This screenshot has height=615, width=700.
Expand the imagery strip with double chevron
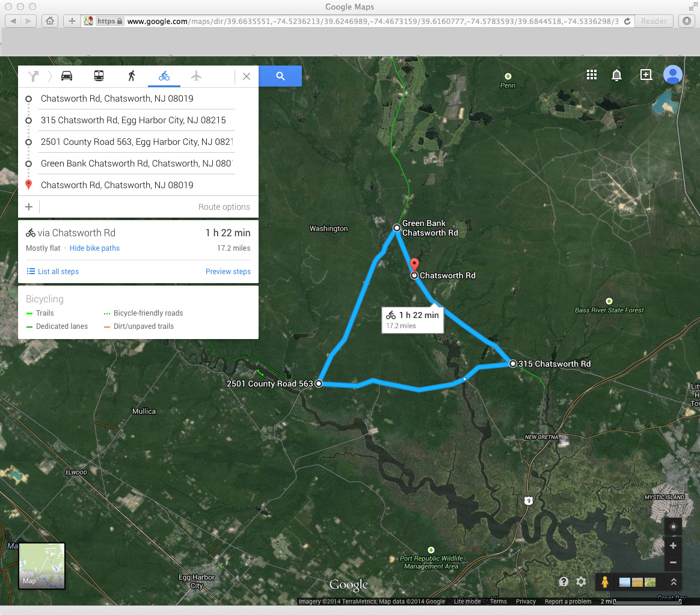tap(674, 582)
